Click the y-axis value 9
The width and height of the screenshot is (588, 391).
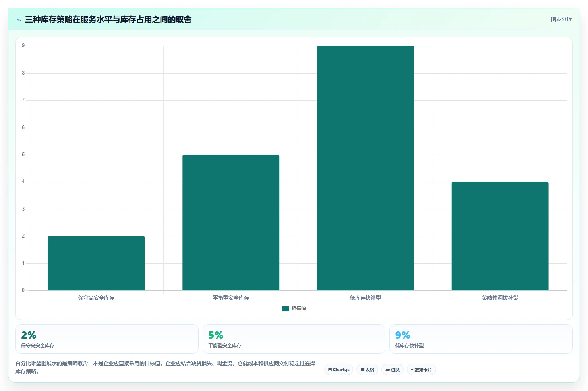click(23, 46)
